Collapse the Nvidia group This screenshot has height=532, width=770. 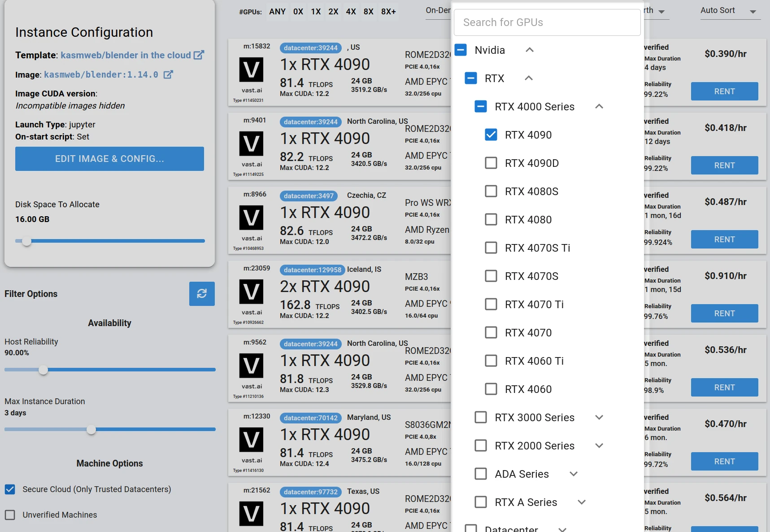530,50
